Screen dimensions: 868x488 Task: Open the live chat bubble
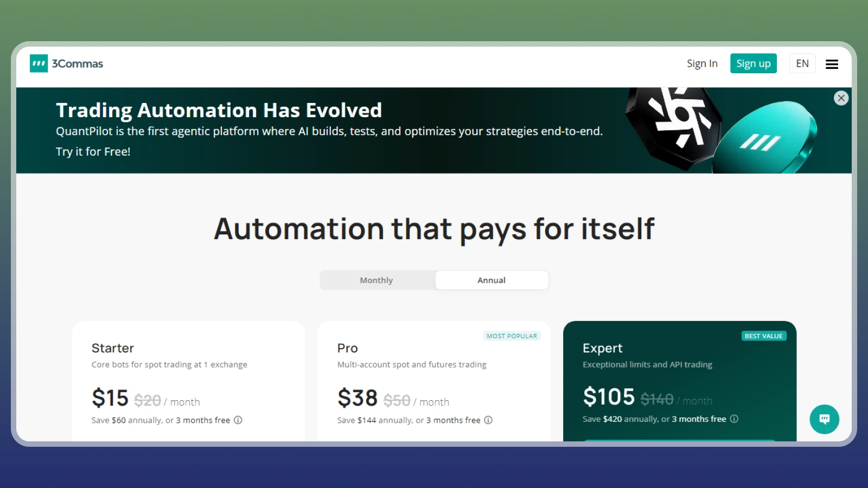[x=824, y=419]
